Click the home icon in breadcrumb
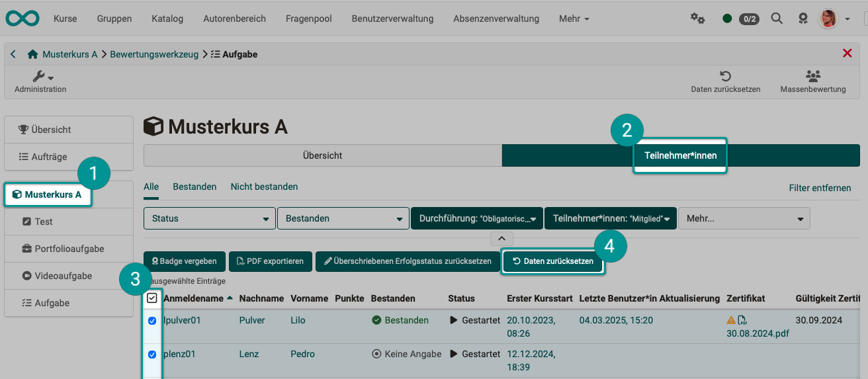Screen dimensions: 868x379 [x=32, y=54]
